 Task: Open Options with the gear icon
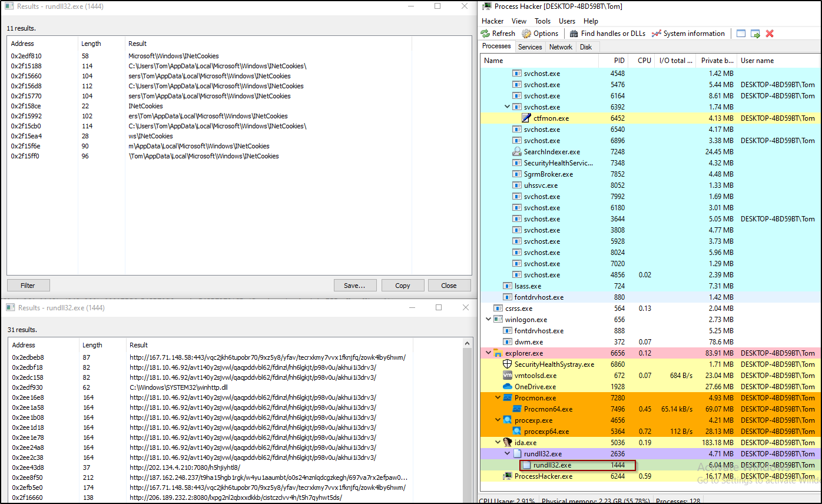point(540,34)
